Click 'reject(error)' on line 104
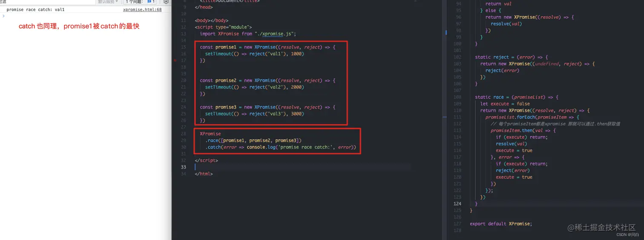Viewport: 644px width, 240px height. click(x=502, y=71)
